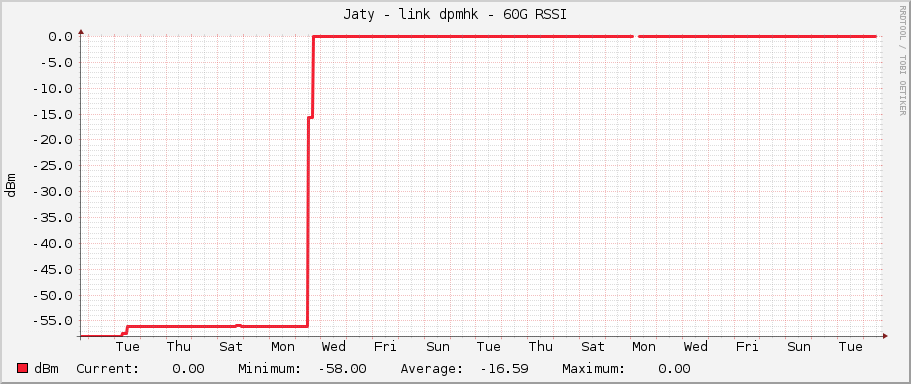Click the first x-axis Mon label after Sat
911x384 pixels.
point(283,347)
